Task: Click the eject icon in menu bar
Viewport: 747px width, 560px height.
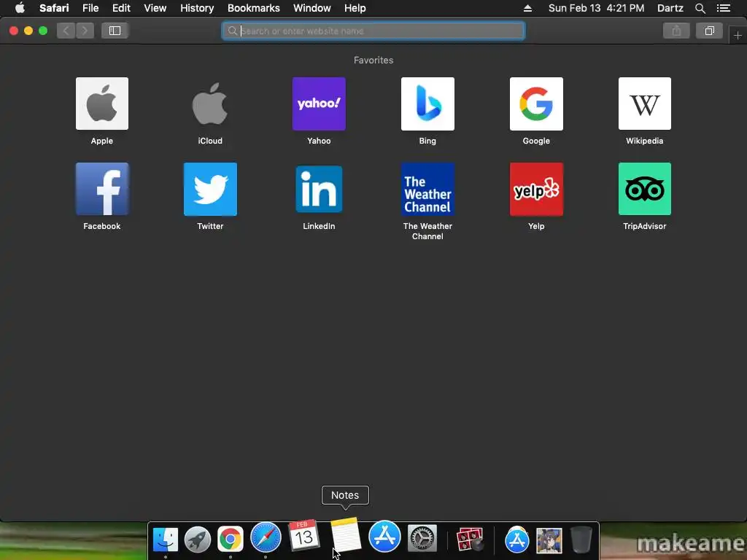Action: 527,8
